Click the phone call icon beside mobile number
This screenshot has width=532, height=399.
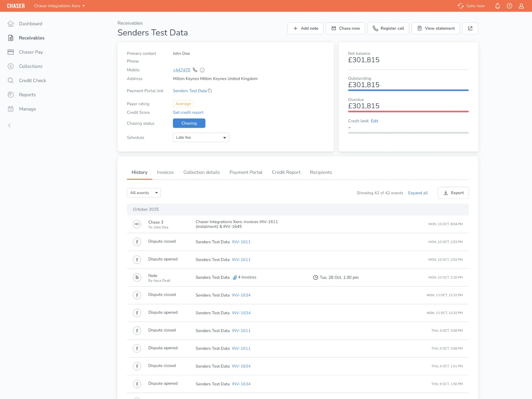(x=195, y=70)
